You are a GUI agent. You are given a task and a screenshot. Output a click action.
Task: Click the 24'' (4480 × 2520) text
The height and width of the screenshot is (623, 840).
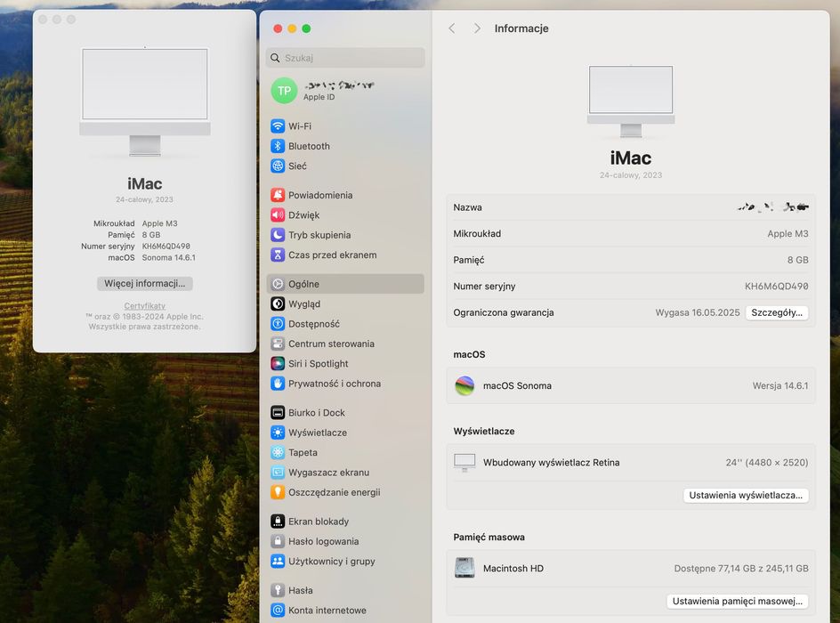[767, 462]
